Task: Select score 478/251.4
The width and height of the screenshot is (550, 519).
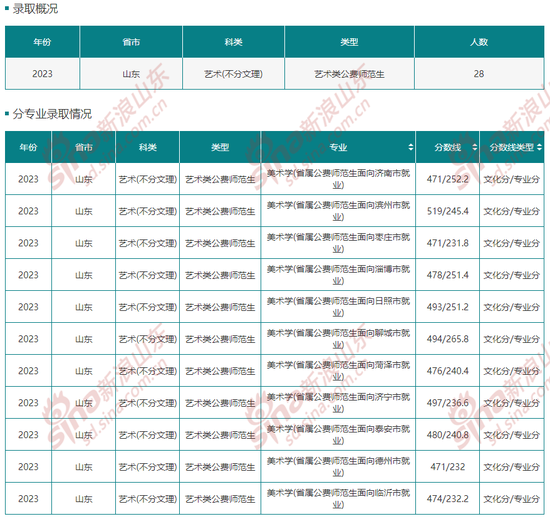Action: (448, 275)
